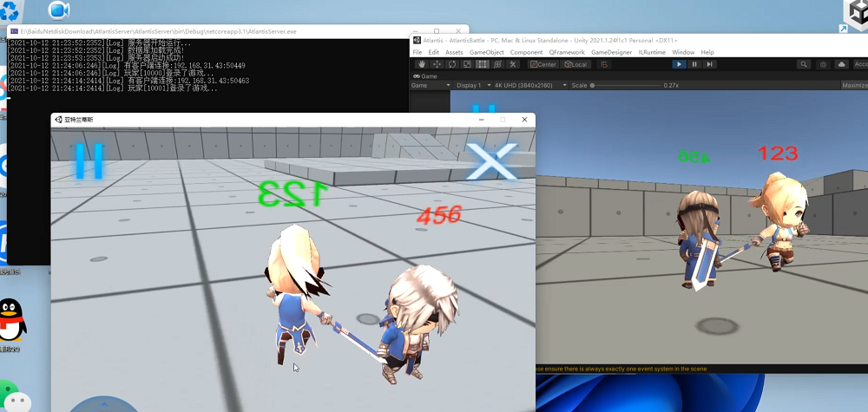Image resolution: width=868 pixels, height=412 pixels.
Task: Click the red 123 number in Unity Game view
Action: (x=778, y=154)
